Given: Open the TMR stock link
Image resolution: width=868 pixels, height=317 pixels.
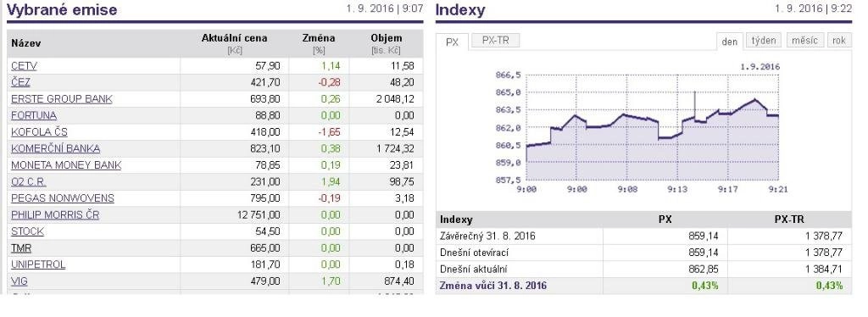Looking at the screenshot, I should point(21,247).
